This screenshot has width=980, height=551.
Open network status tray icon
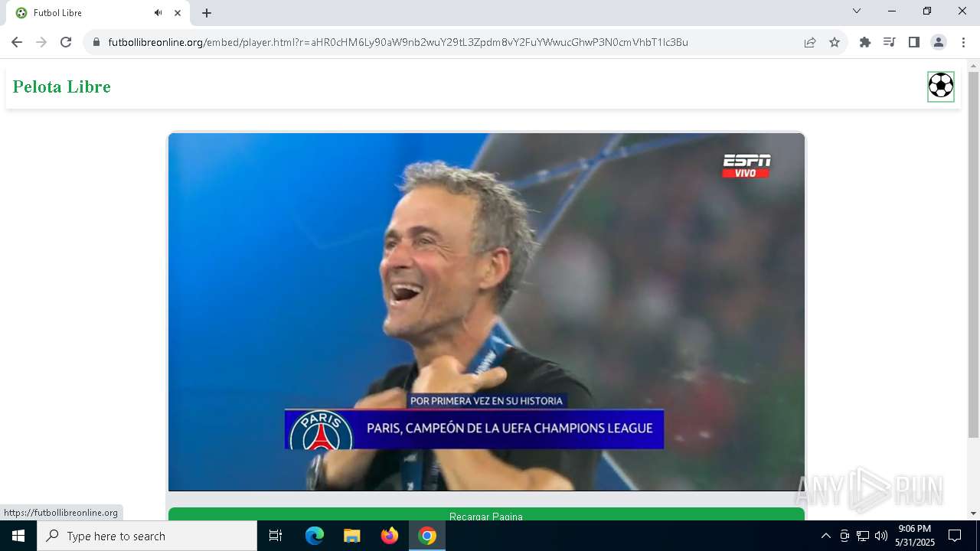[x=863, y=536]
